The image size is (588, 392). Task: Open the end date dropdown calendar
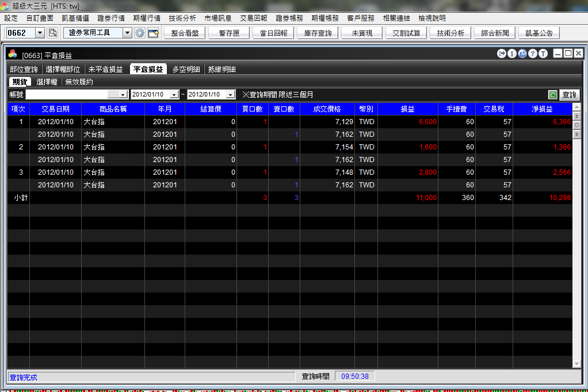231,95
